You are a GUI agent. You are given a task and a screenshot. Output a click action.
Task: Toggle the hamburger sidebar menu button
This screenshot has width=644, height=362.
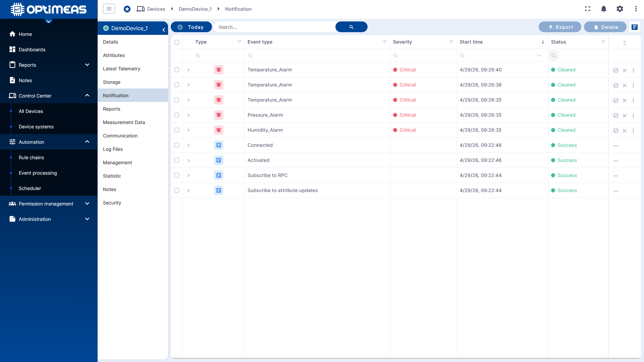(x=109, y=9)
